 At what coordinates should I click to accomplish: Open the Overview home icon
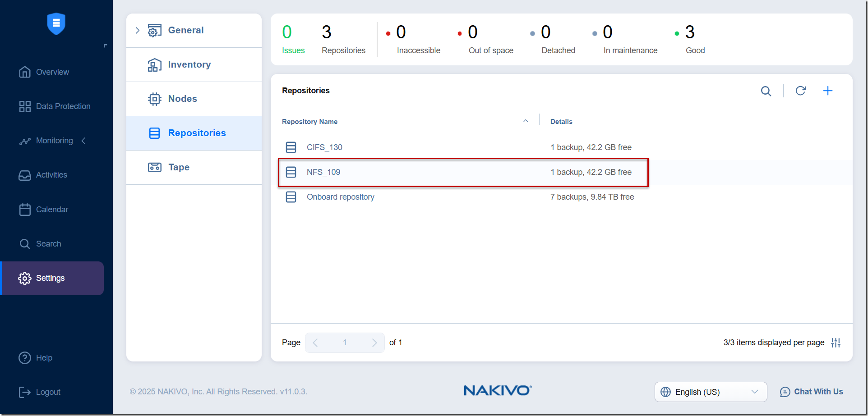click(25, 72)
